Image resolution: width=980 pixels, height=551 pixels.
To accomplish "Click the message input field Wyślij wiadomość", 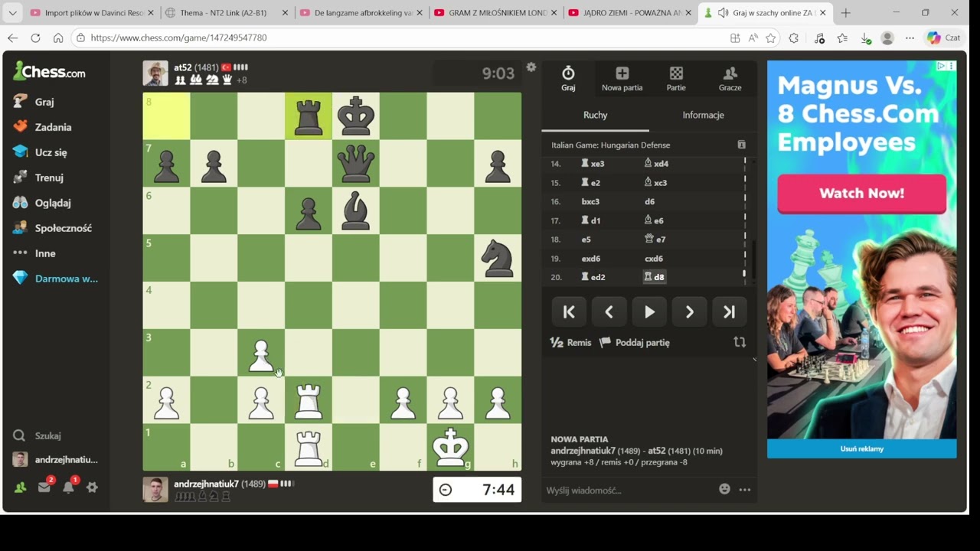I will tap(628, 490).
